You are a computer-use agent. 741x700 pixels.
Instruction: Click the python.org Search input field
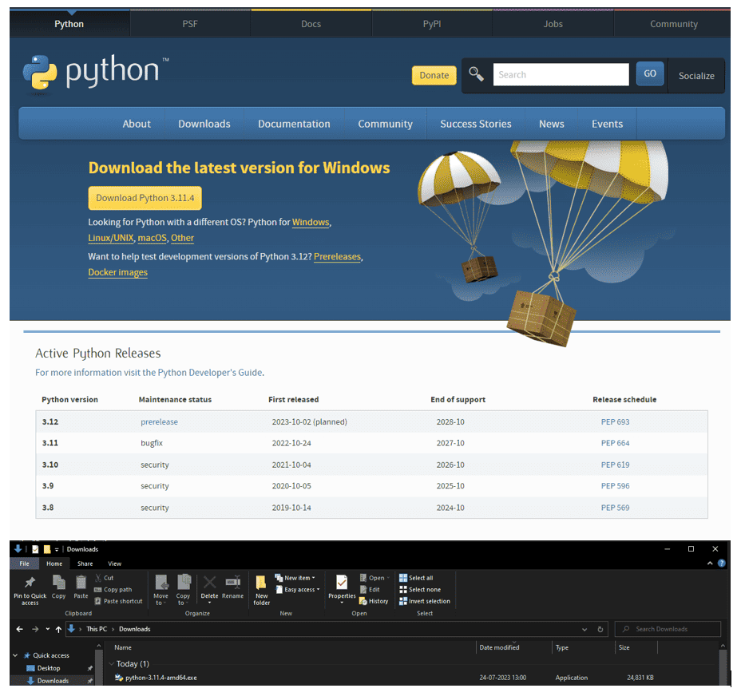coord(561,74)
